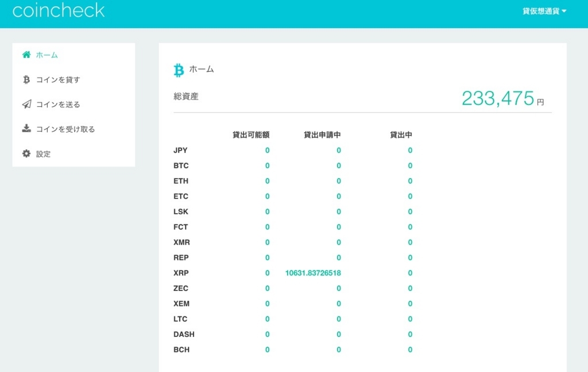
Task: Click the Bitcoin icon in the page header
Action: click(179, 70)
